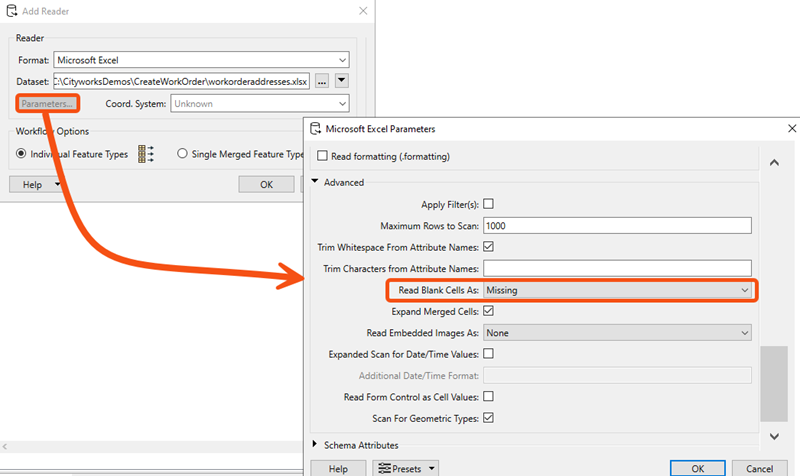Click OK in the Add Reader dialog
This screenshot has height=476, width=800.
tap(266, 185)
